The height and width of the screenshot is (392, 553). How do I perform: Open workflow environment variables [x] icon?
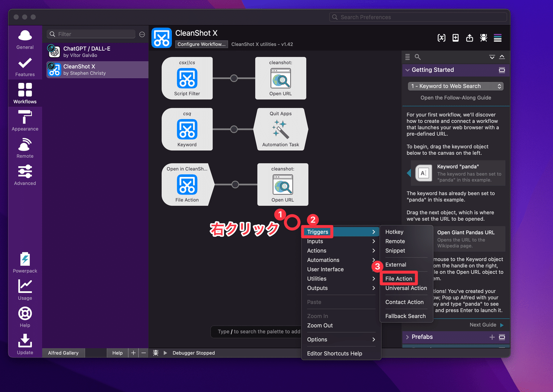click(441, 38)
